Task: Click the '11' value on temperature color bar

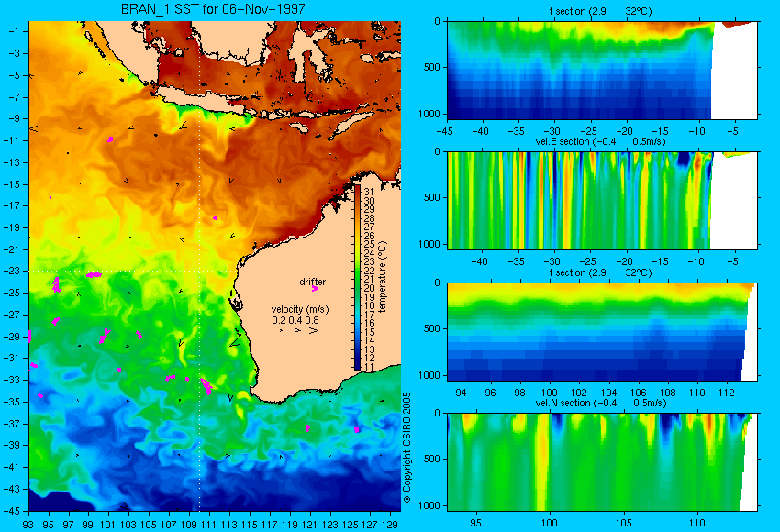Action: click(369, 366)
